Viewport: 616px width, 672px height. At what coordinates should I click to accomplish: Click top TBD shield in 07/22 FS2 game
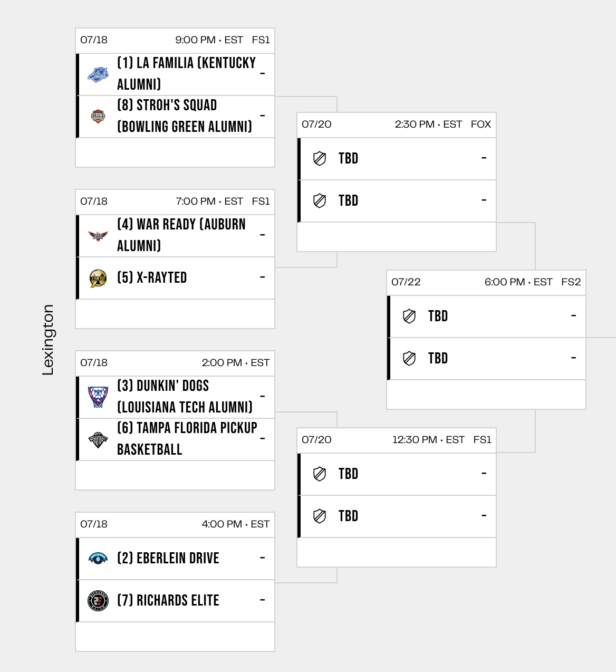point(409,316)
